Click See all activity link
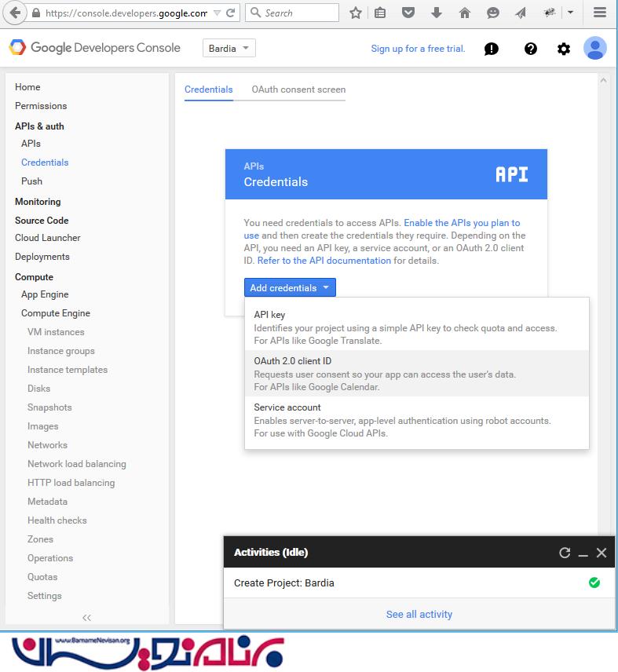This screenshot has width=618, height=672. click(419, 615)
